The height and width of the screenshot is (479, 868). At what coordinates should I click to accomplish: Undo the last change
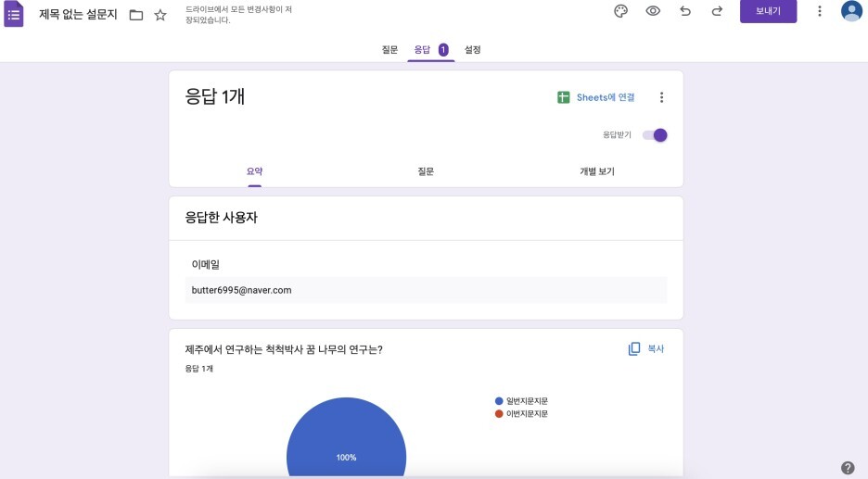tap(685, 11)
